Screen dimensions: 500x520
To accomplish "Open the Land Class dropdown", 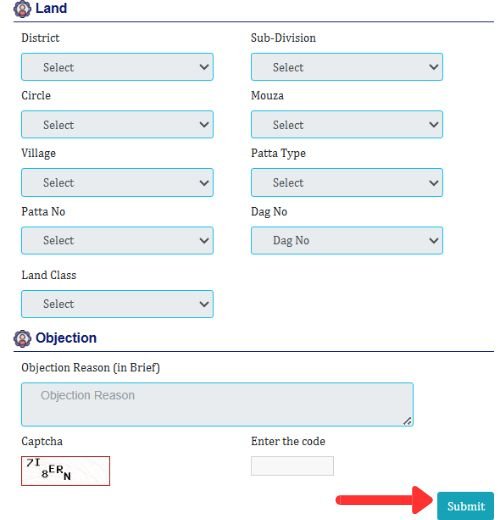I will pos(117,304).
